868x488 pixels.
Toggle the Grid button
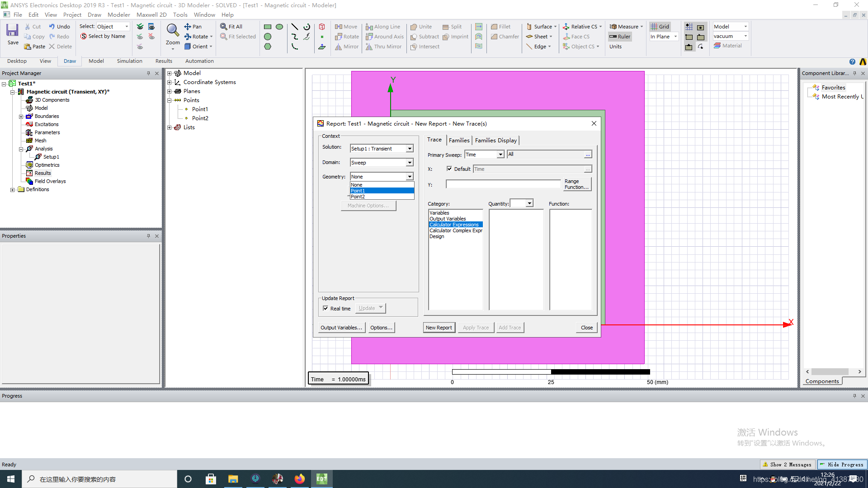660,27
